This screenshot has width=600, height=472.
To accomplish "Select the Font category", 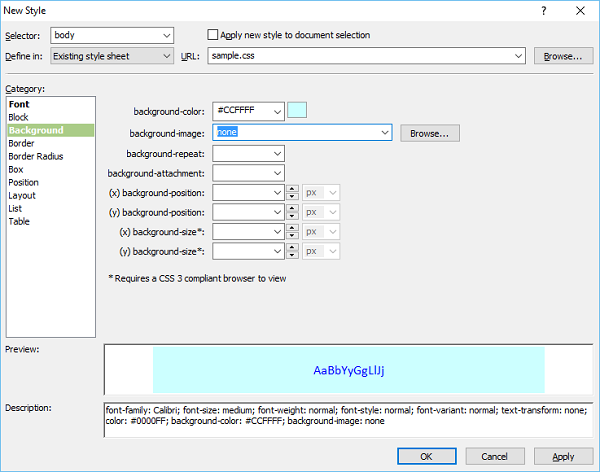I will [18, 104].
